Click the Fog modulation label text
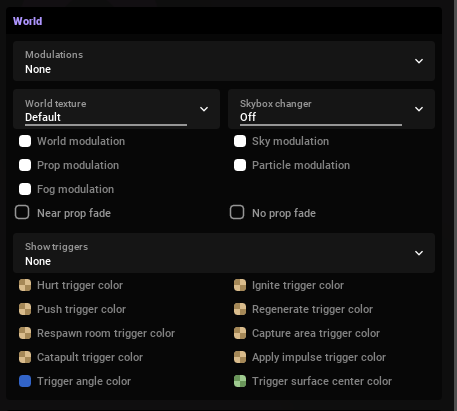Viewport: 457px width, 411px height. (x=76, y=189)
